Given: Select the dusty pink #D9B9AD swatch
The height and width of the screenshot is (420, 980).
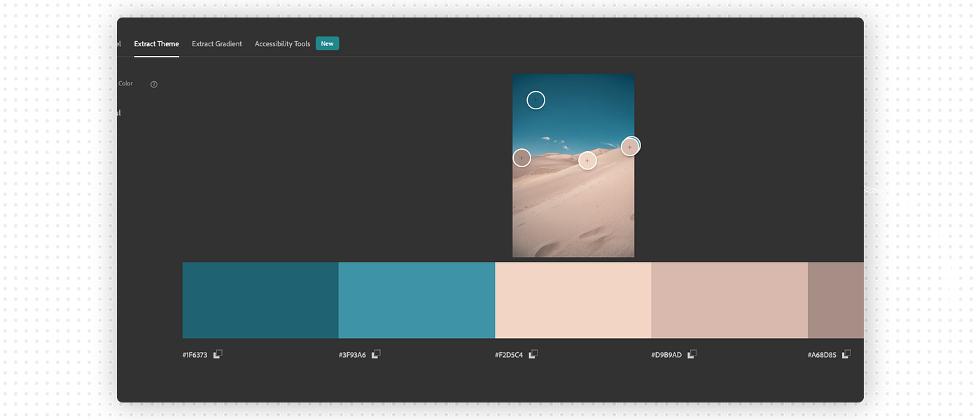Looking at the screenshot, I should click(729, 300).
